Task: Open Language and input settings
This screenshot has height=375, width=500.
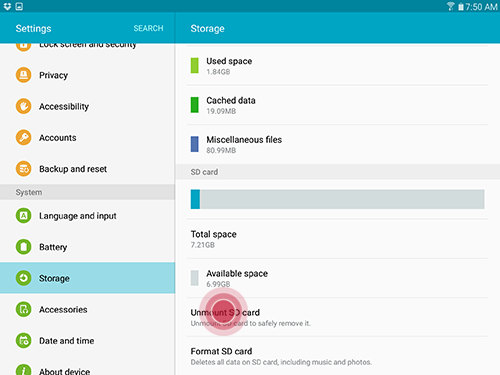Action: (x=87, y=216)
